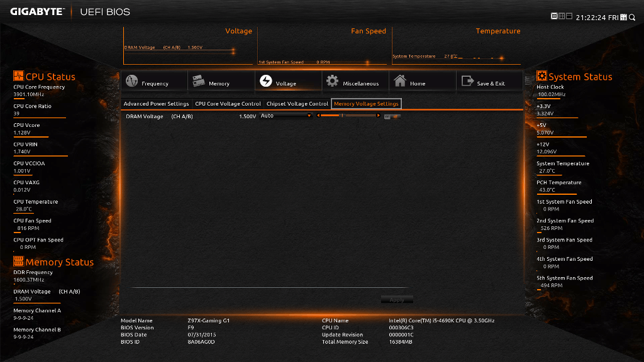Click CPU Temperature 28.0°C value
Viewport: 644px width, 362px height.
pyautogui.click(x=24, y=209)
